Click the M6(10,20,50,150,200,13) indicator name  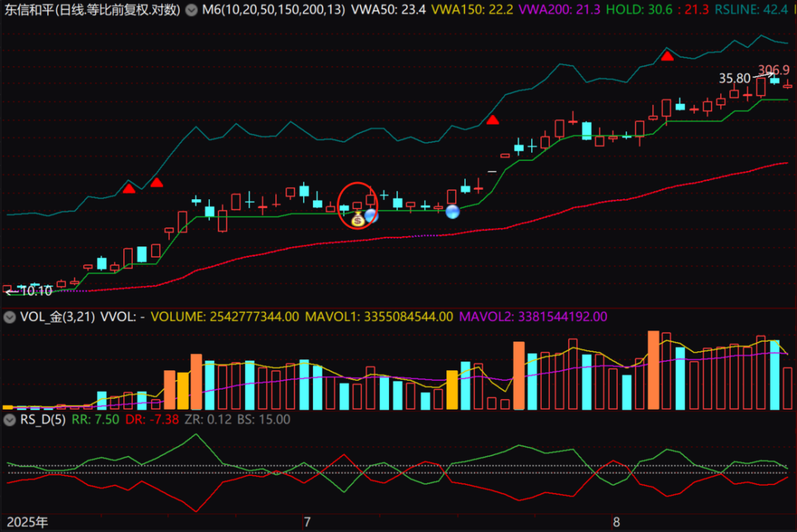(274, 10)
